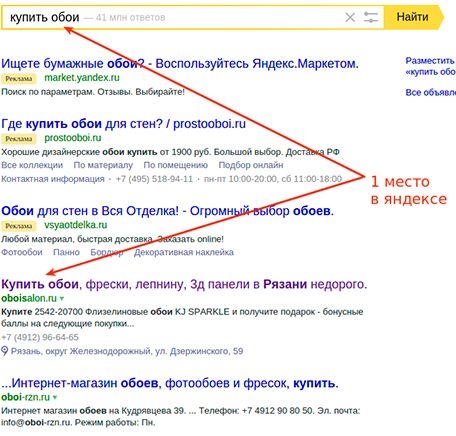Open the market.yandex.ru green link
This screenshot has width=456, height=436.
pyautogui.click(x=82, y=78)
